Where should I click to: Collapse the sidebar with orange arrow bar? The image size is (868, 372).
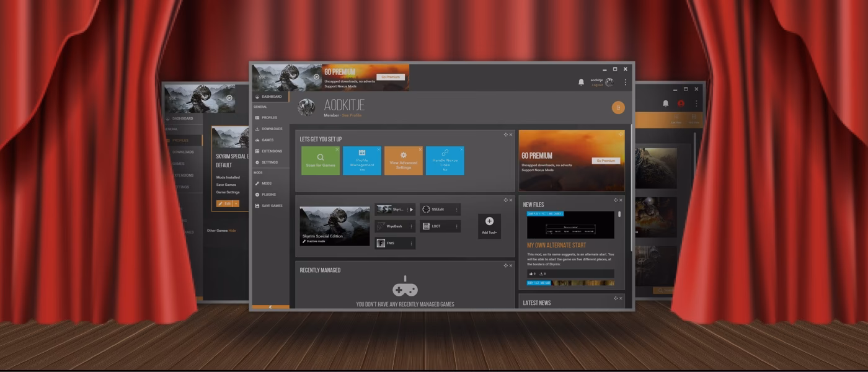click(270, 307)
